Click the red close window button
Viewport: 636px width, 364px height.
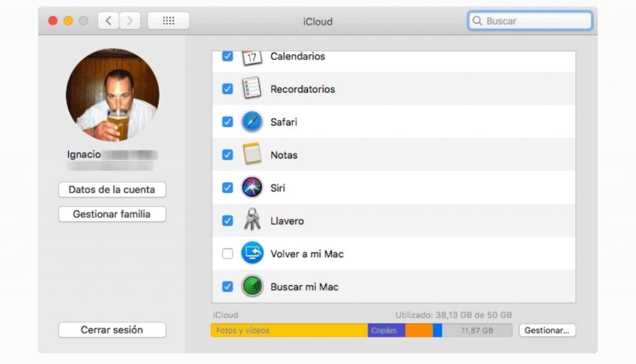[53, 20]
